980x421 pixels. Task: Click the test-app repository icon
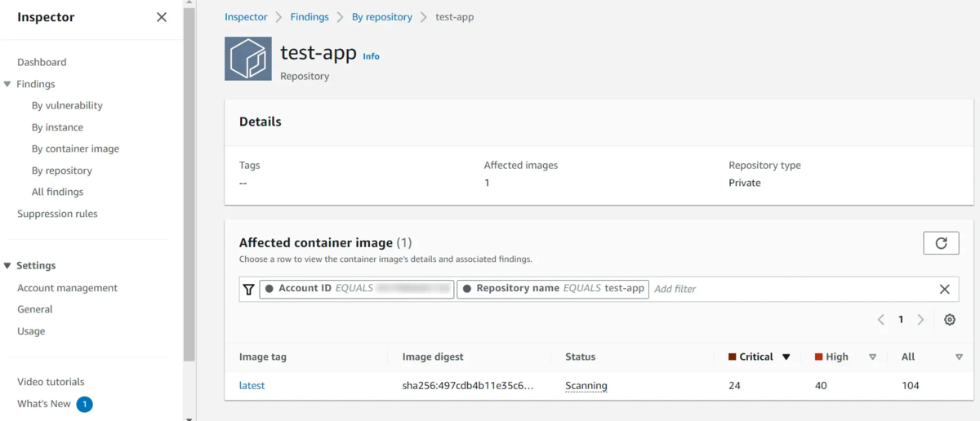coord(248,59)
